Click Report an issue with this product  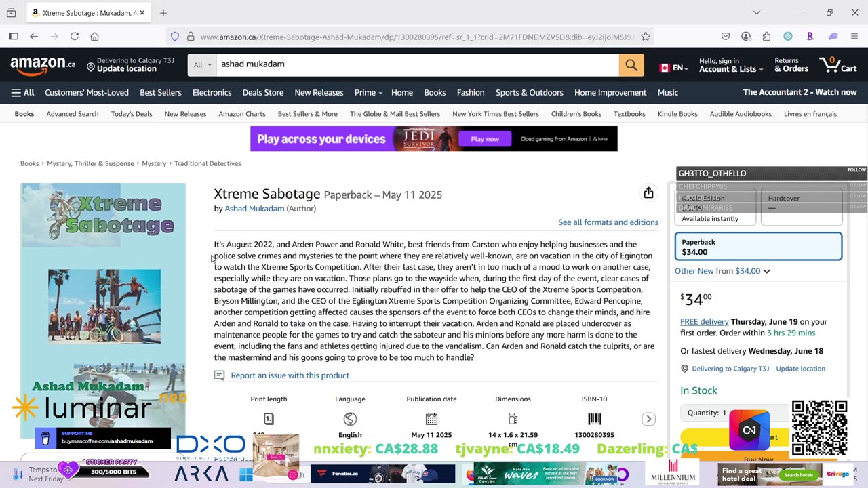(x=290, y=375)
